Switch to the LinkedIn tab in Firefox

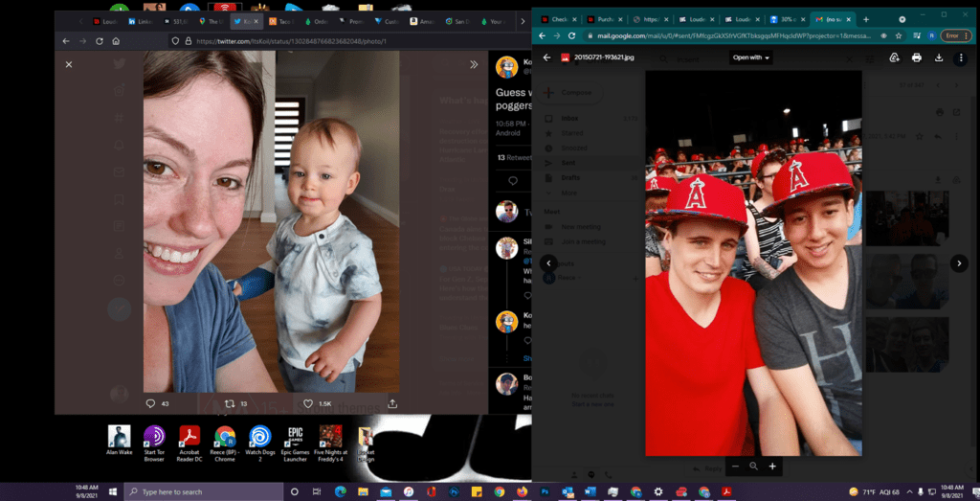point(142,21)
